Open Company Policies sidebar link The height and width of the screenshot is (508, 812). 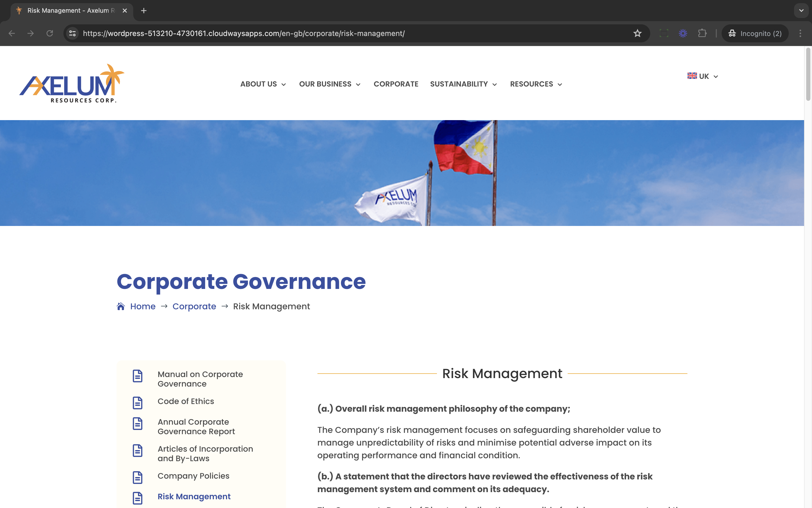(x=193, y=476)
